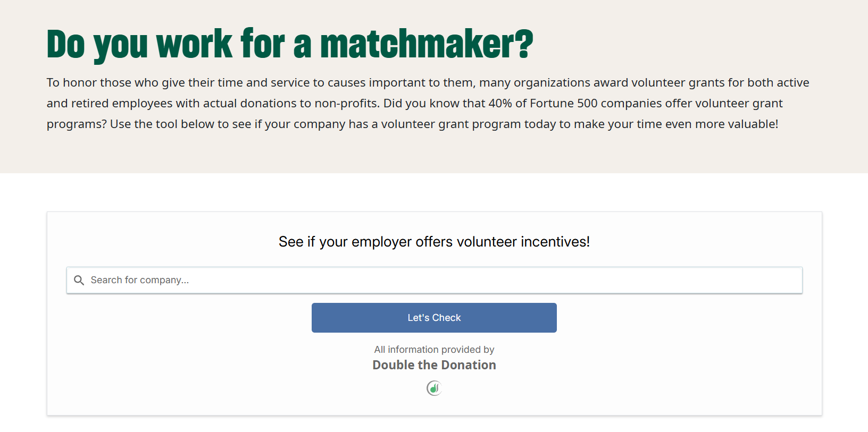Screen dimensions: 868x432
Task: Click the 'Do you work for a matchmaker?' heading
Action: (x=290, y=45)
